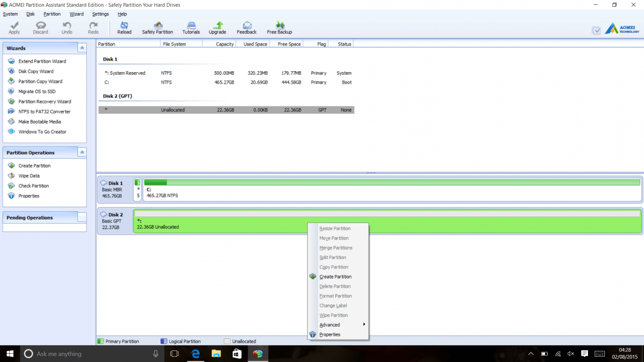Toggle the Pending Operations panel button
This screenshot has width=644, height=362.
82,218
